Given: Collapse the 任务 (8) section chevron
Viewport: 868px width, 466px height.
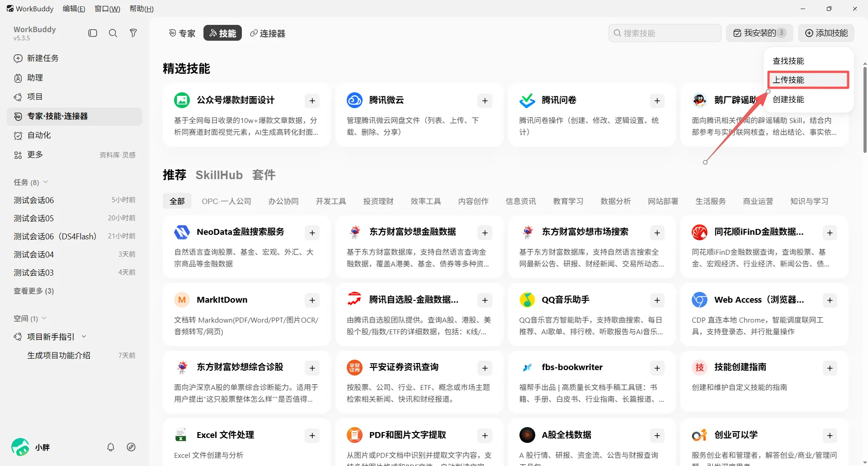Looking at the screenshot, I should (46, 182).
